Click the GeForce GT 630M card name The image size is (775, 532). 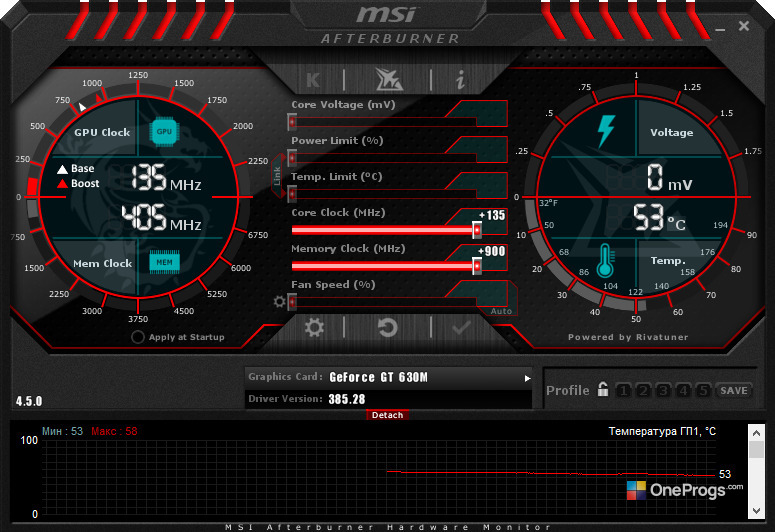click(x=379, y=378)
